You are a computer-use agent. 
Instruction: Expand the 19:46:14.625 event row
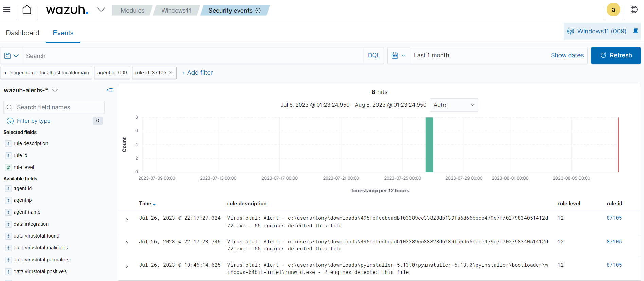tap(127, 266)
